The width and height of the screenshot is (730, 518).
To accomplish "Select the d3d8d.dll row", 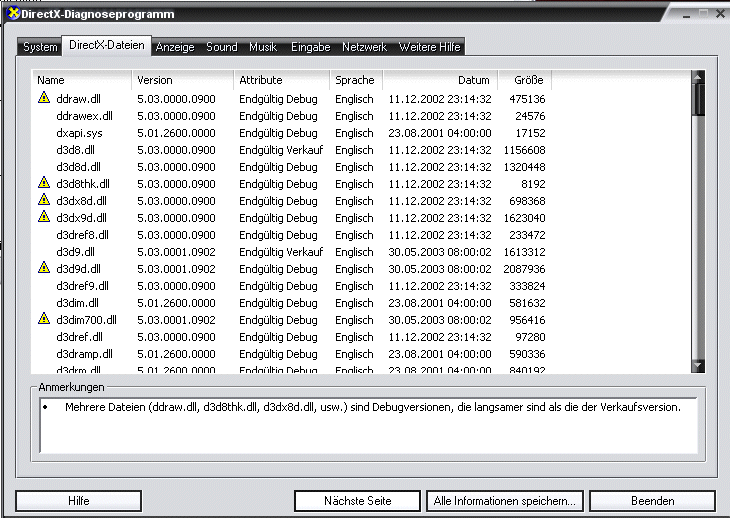I will (x=291, y=167).
